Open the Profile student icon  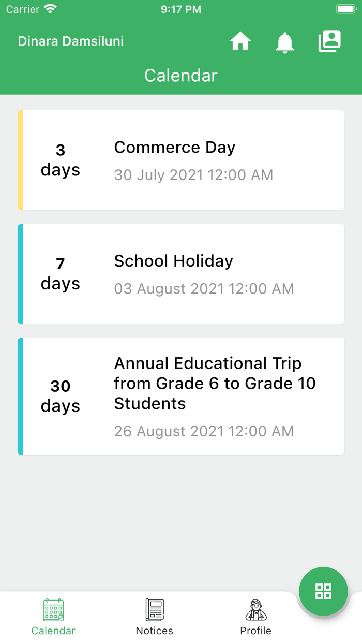click(x=255, y=610)
